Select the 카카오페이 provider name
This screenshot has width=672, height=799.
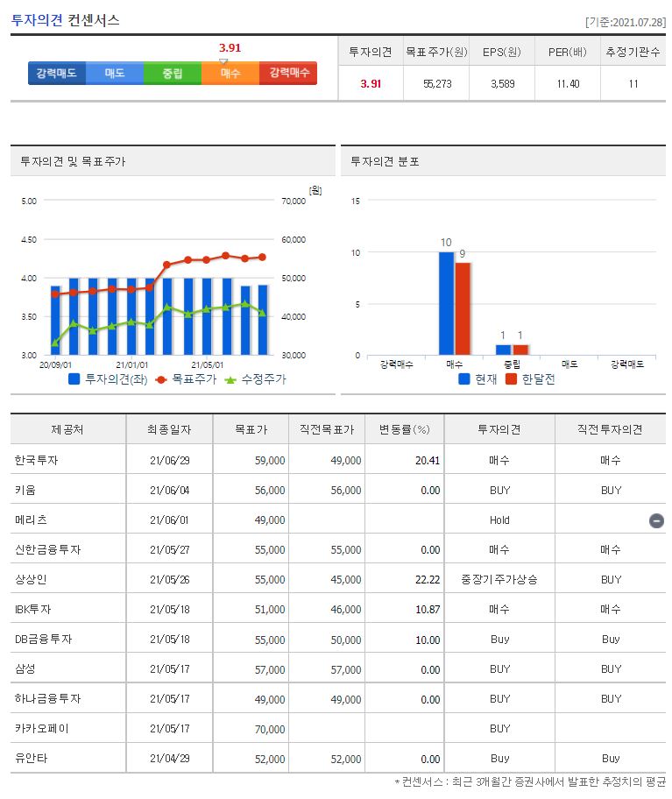click(41, 729)
